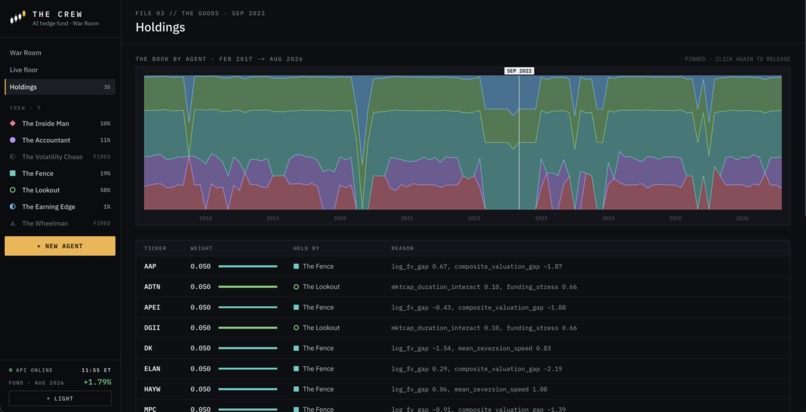Click the Fence square icon in DK row

tap(296, 348)
